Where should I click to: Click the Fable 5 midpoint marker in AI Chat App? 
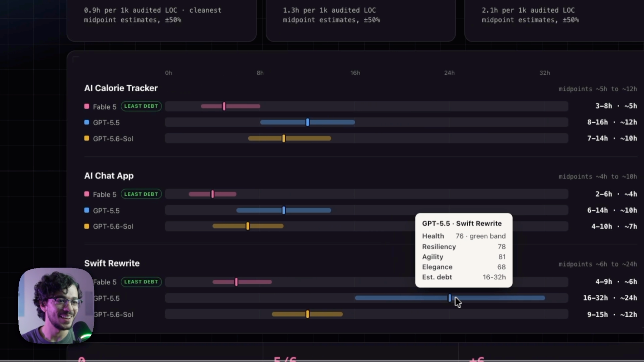point(213,194)
